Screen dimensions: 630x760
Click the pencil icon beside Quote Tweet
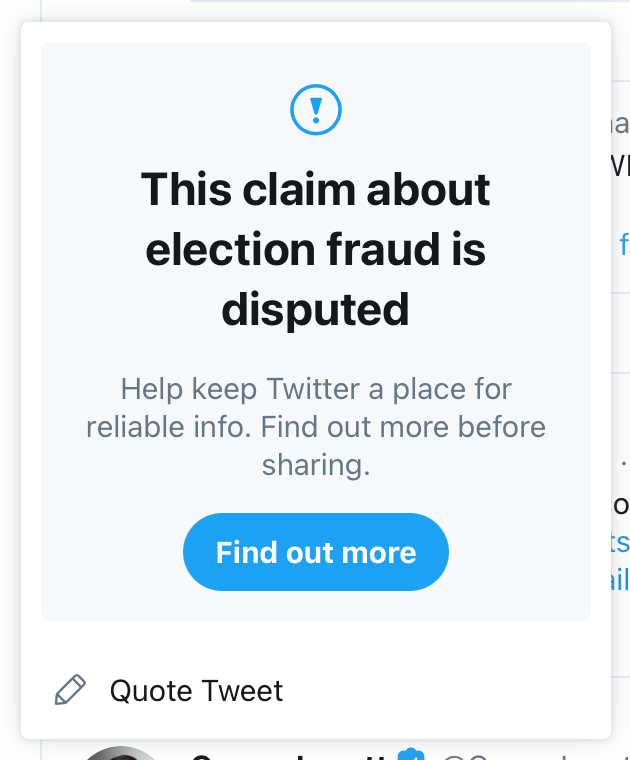pyautogui.click(x=70, y=690)
